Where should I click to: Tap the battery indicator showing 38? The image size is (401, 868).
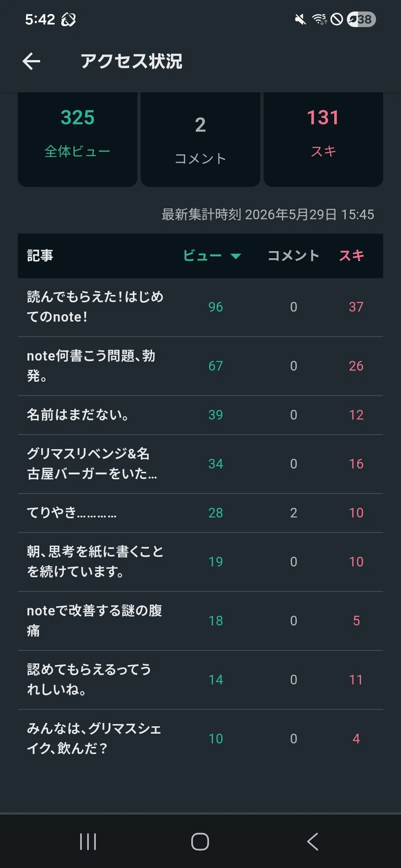point(361,19)
